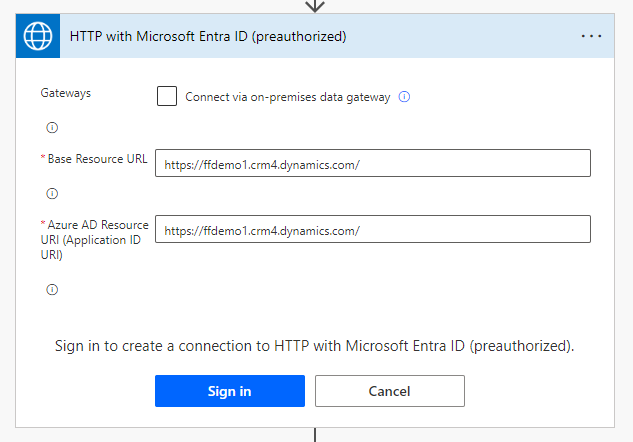Open the ellipsis menu in the action header
Viewport: 633px width, 442px height.
click(x=591, y=36)
